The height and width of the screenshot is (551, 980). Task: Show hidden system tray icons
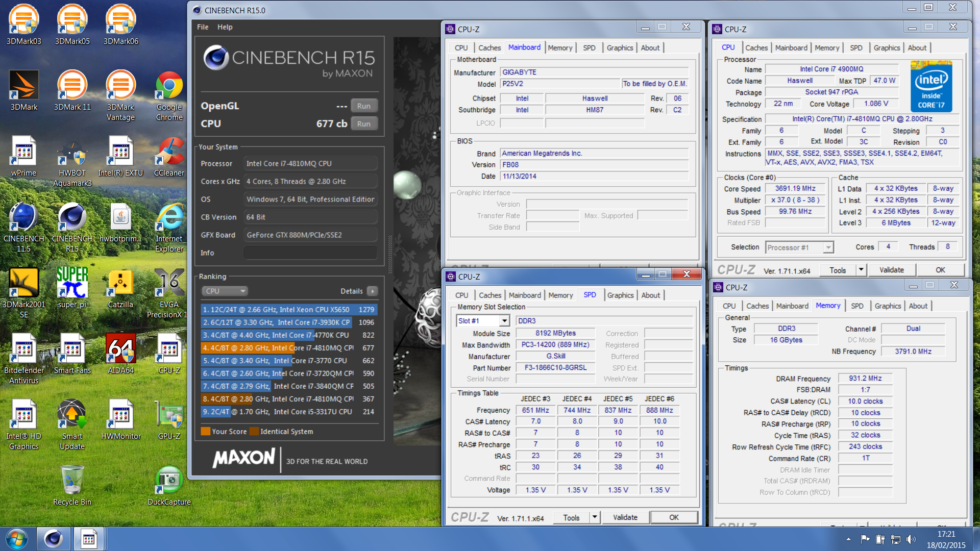pyautogui.click(x=848, y=539)
